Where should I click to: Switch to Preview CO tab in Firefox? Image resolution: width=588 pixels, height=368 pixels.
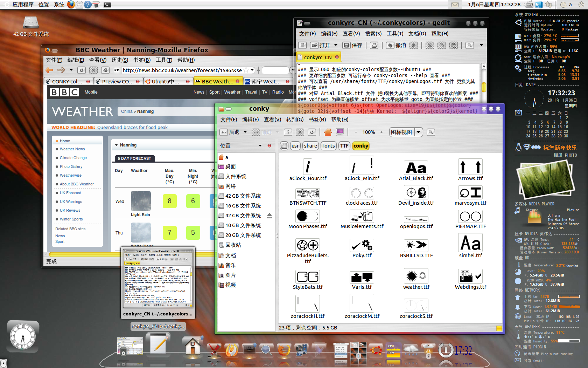pyautogui.click(x=118, y=81)
